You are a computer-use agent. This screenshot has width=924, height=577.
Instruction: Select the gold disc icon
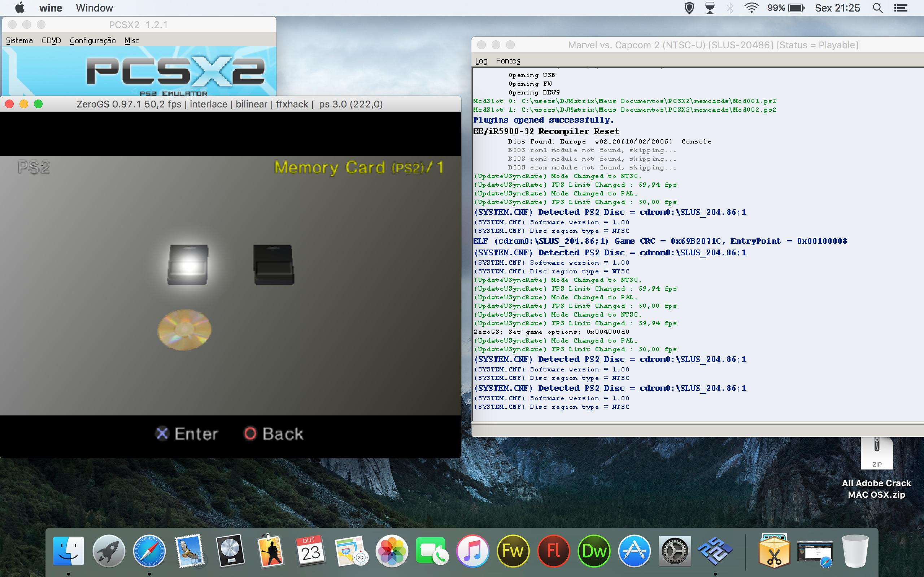[184, 329]
